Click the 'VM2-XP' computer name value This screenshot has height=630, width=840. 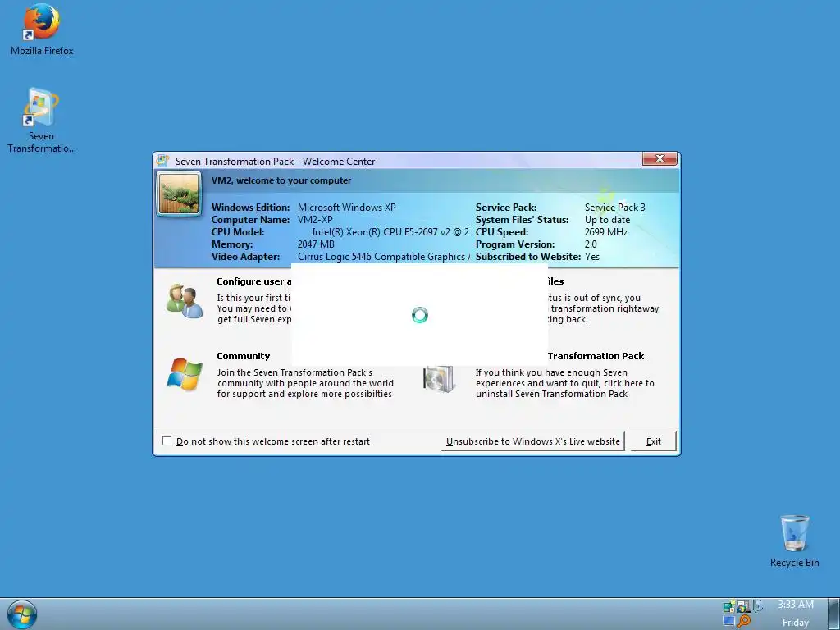(315, 220)
